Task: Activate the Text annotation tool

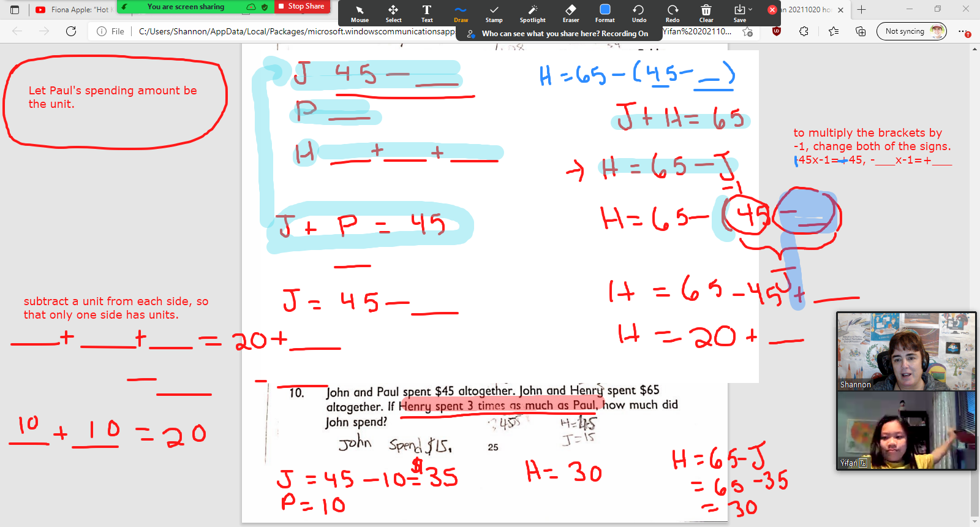Action: [x=427, y=13]
